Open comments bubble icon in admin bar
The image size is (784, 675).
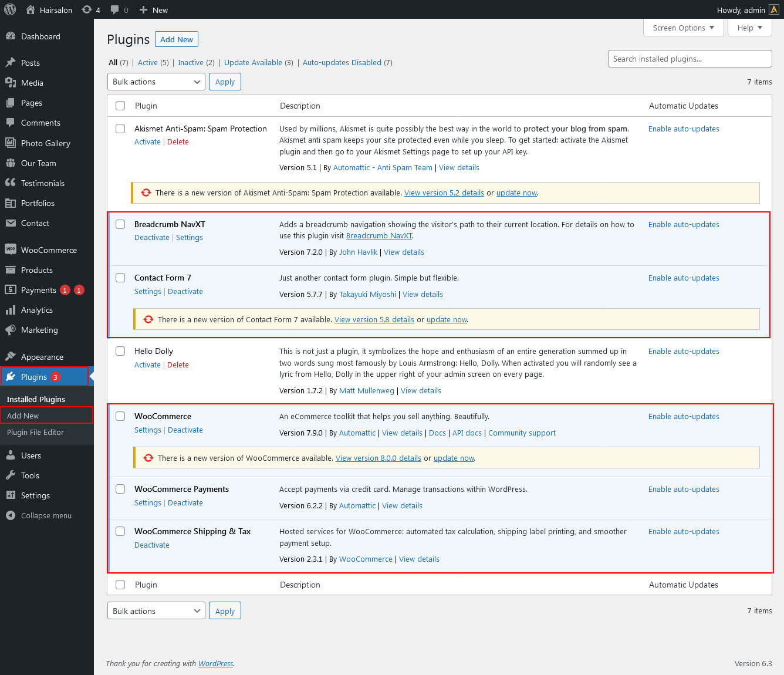tap(114, 10)
